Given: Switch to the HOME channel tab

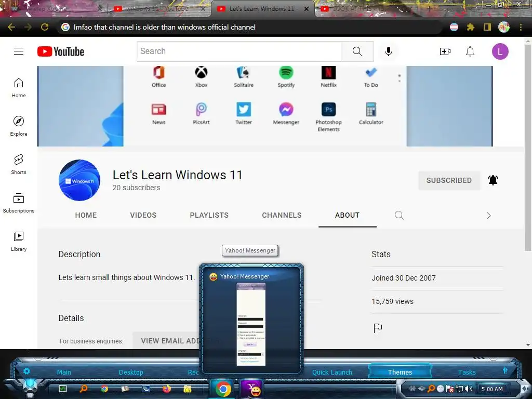Looking at the screenshot, I should 86,216.
